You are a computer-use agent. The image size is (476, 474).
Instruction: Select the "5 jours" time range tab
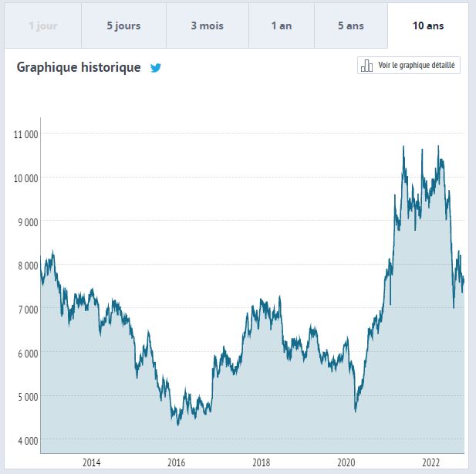pyautogui.click(x=123, y=25)
